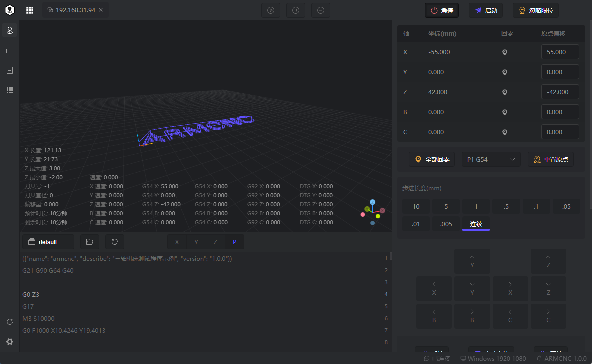
Task: Switch to the Z view tab
Action: 215,242
